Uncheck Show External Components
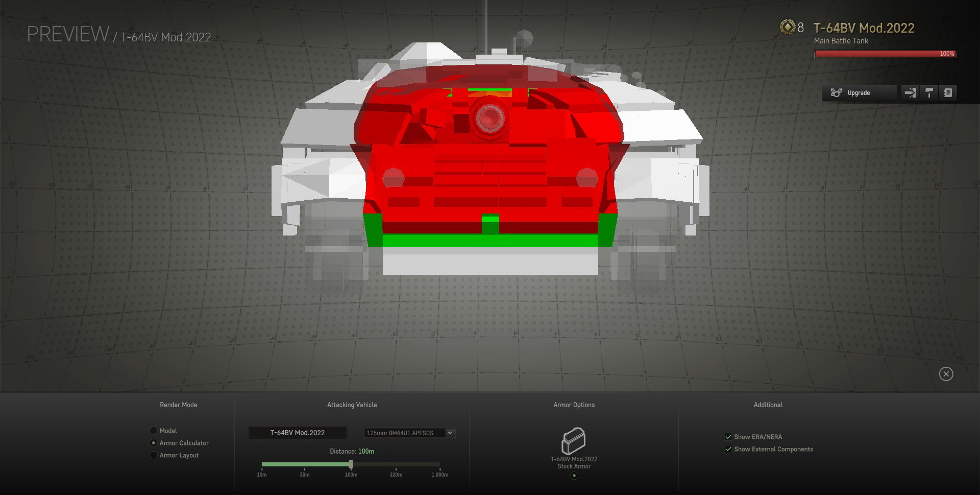This screenshot has height=495, width=980. [728, 449]
